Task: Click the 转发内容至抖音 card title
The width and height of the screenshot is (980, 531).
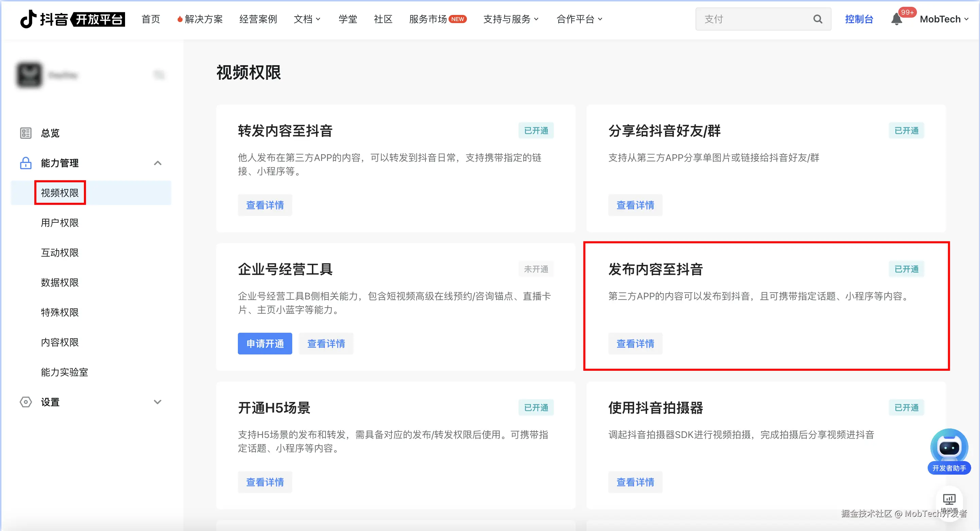Action: pos(285,131)
